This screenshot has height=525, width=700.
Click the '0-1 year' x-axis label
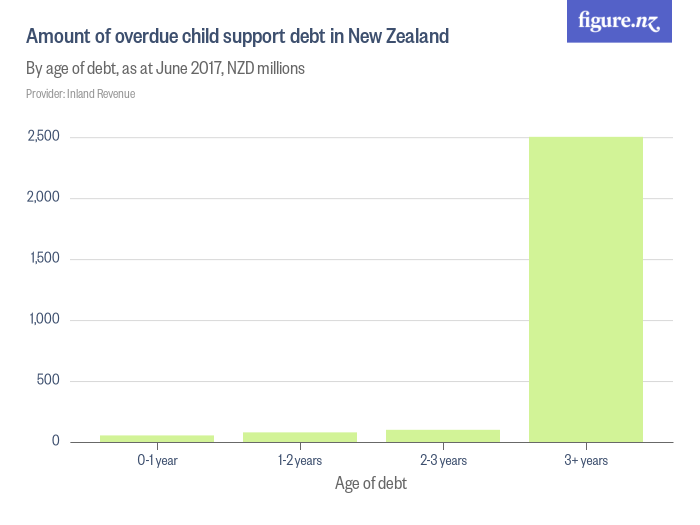[157, 461]
